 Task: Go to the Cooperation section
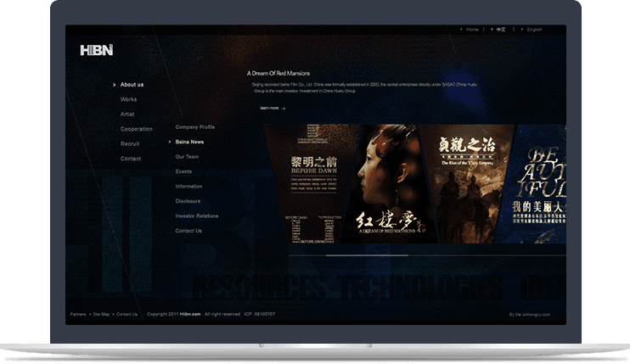coord(136,129)
